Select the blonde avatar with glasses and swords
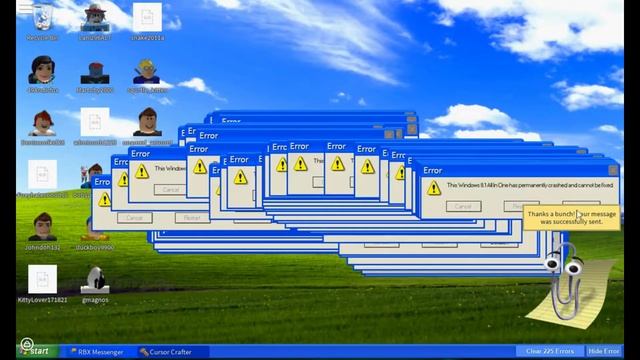 tap(147, 71)
